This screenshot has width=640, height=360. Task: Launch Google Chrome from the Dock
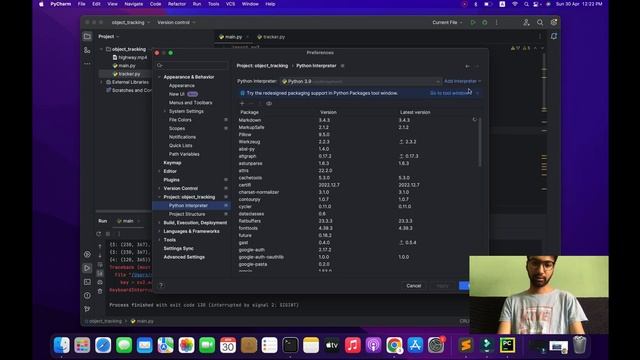(394, 345)
